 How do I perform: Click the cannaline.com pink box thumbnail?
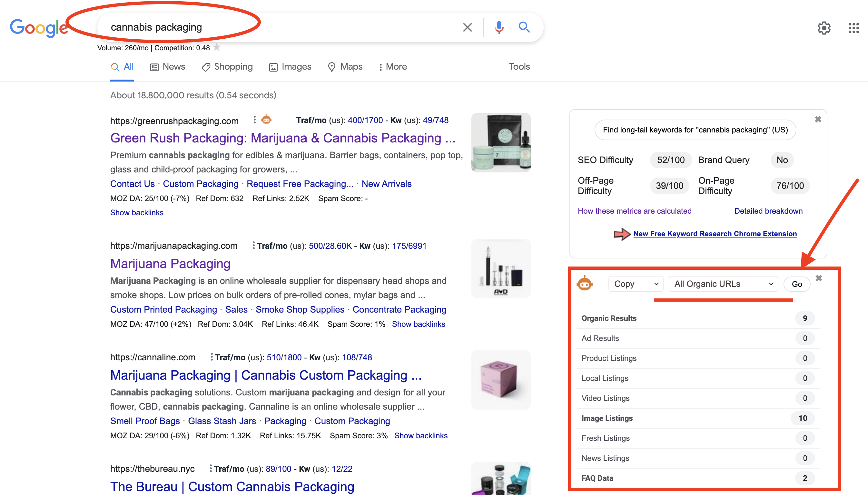pyautogui.click(x=501, y=380)
